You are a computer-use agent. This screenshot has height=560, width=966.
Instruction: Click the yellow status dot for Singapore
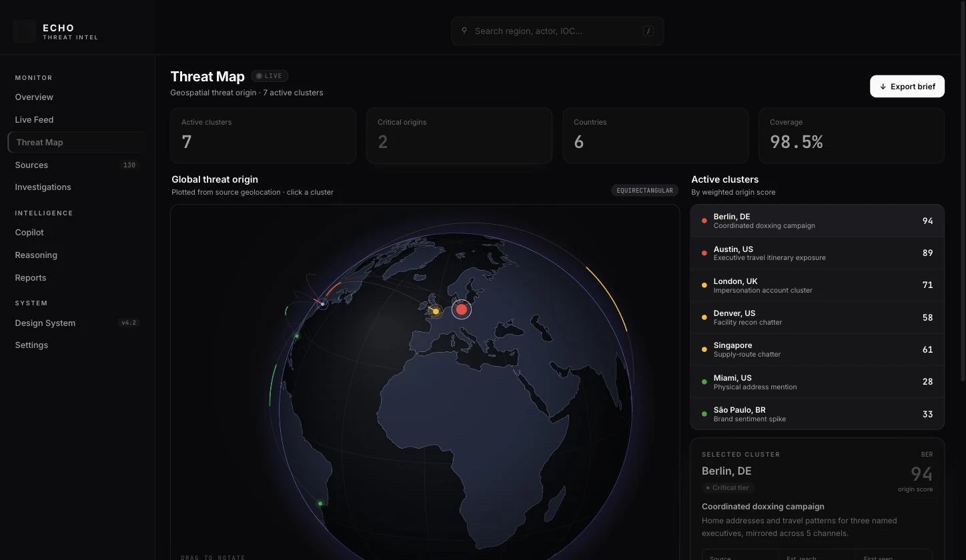(x=704, y=349)
